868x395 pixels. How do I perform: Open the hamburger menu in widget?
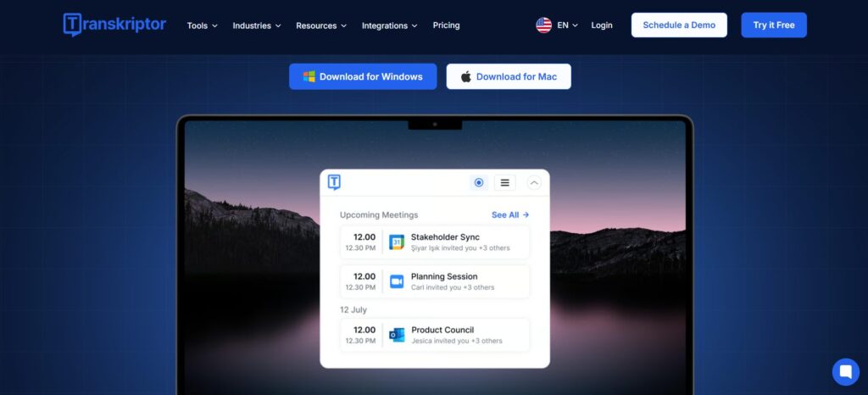[505, 182]
